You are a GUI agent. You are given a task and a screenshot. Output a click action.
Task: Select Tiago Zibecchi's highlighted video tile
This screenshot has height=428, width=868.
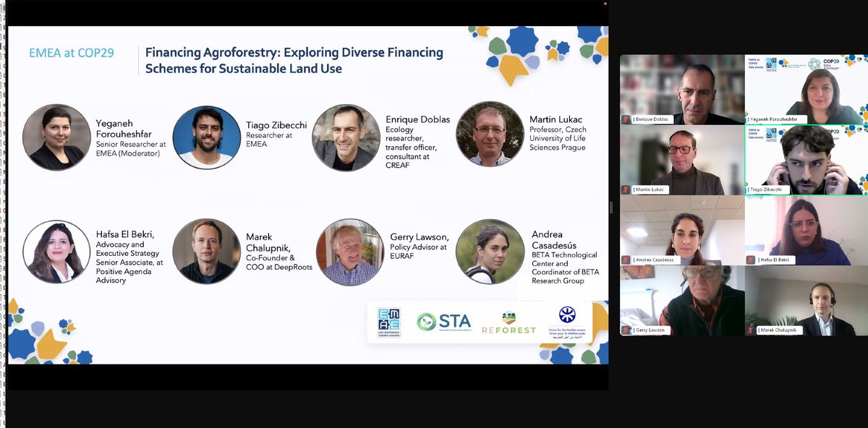click(806, 160)
